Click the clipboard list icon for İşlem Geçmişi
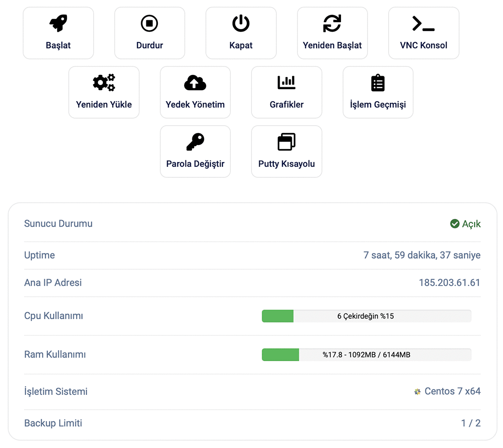Image resolution: width=503 pixels, height=448 pixels. click(378, 83)
